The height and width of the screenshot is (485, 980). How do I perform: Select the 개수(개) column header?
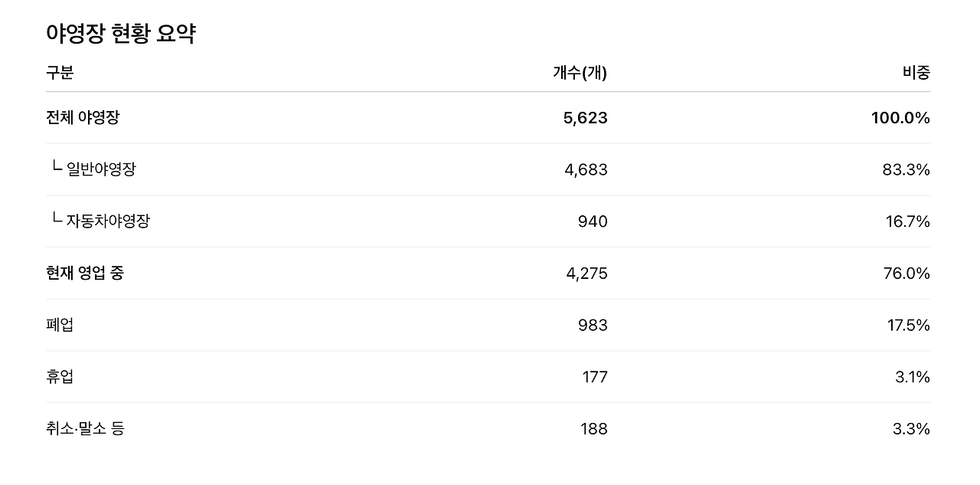tap(580, 73)
